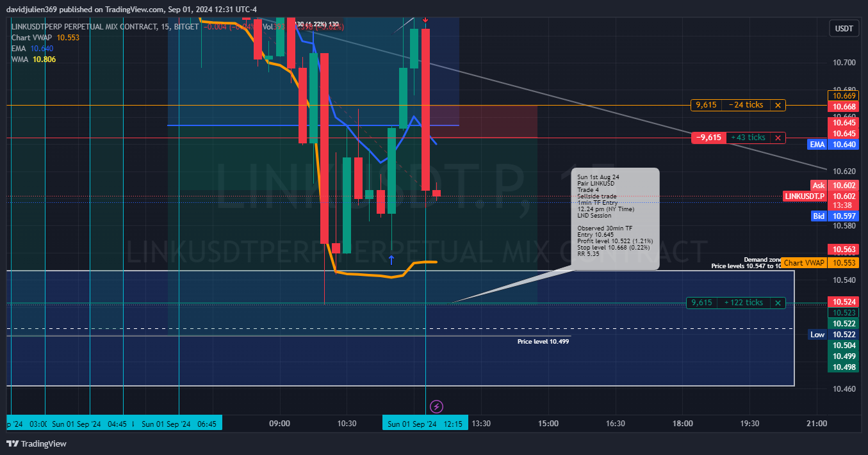Select the WMA indicator legend entry
This screenshot has height=455, width=868.
pyautogui.click(x=33, y=60)
